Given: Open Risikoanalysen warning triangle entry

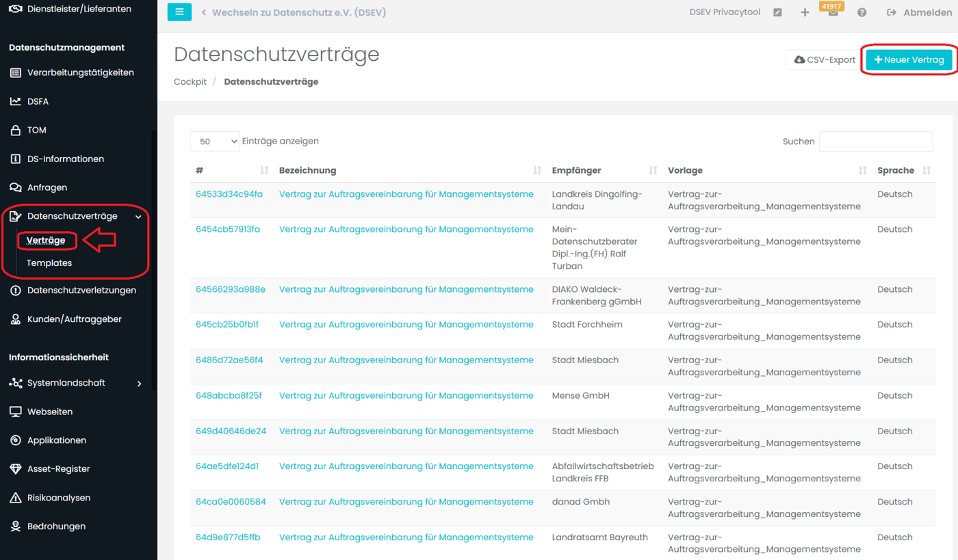Looking at the screenshot, I should coord(58,498).
